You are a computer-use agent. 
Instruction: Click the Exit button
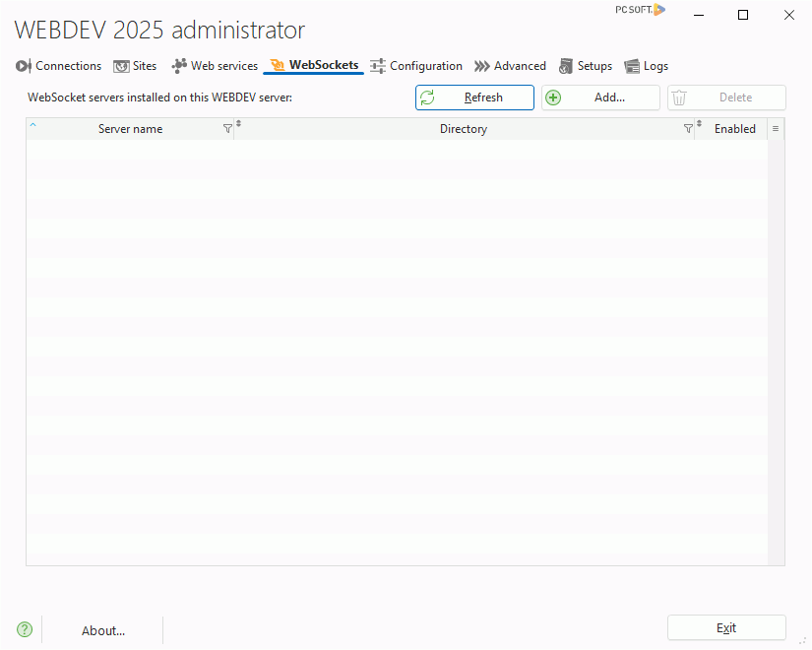point(726,627)
